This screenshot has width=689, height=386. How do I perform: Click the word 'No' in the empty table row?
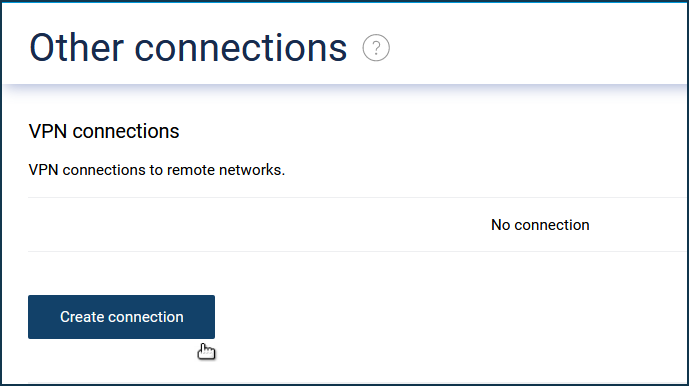[500, 225]
